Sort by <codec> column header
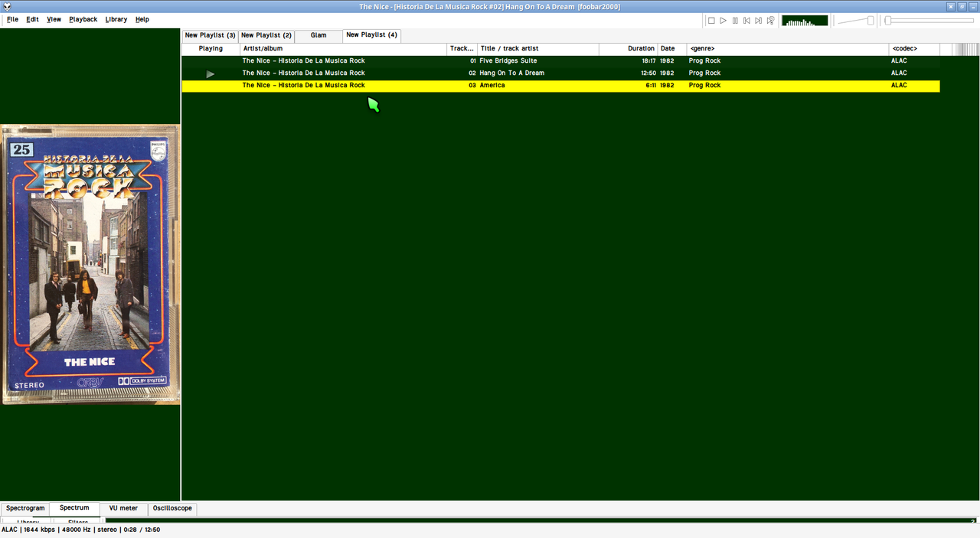 point(914,49)
